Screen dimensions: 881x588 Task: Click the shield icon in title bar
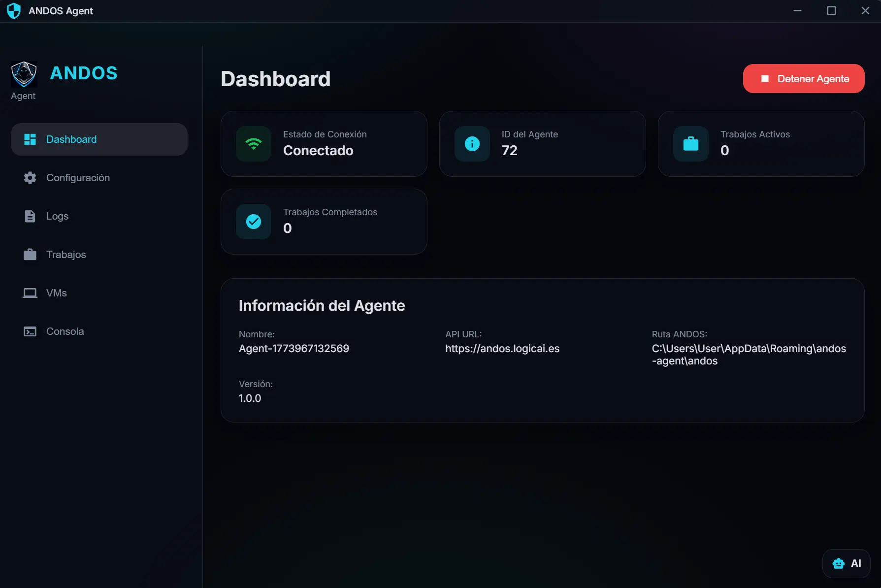[13, 10]
